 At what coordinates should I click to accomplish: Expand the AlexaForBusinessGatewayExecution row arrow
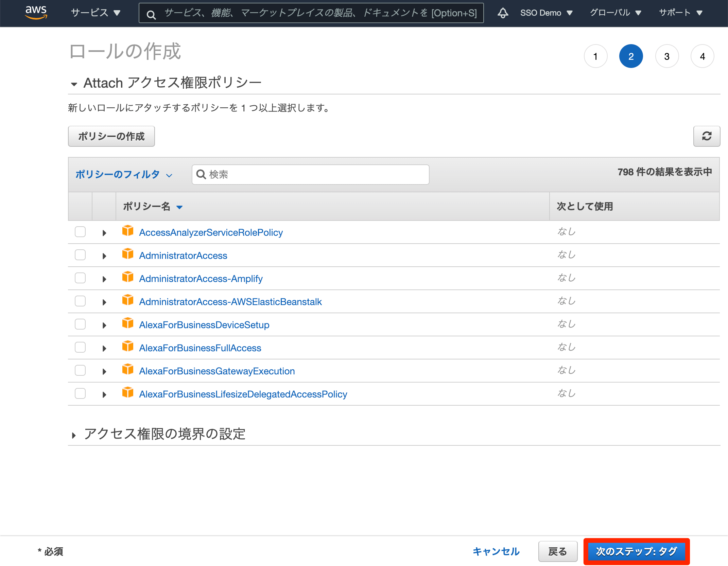pyautogui.click(x=104, y=372)
